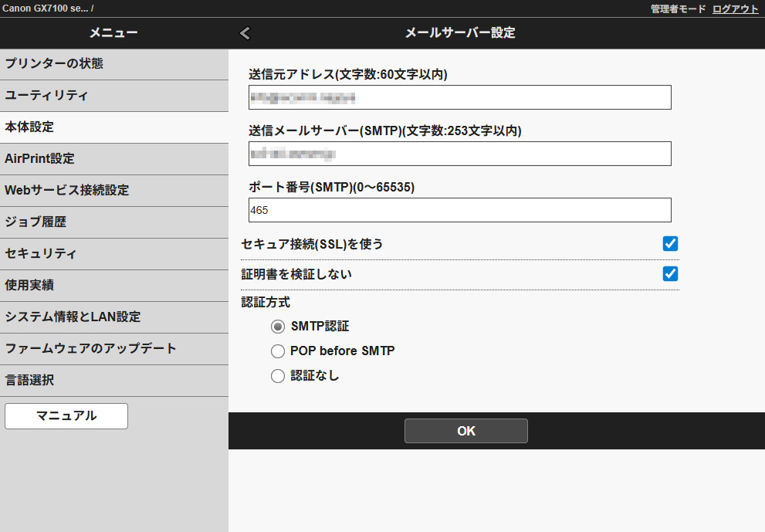This screenshot has height=532, width=765.
Task: Click the ポート番号(SMTP) field
Action: tap(459, 210)
